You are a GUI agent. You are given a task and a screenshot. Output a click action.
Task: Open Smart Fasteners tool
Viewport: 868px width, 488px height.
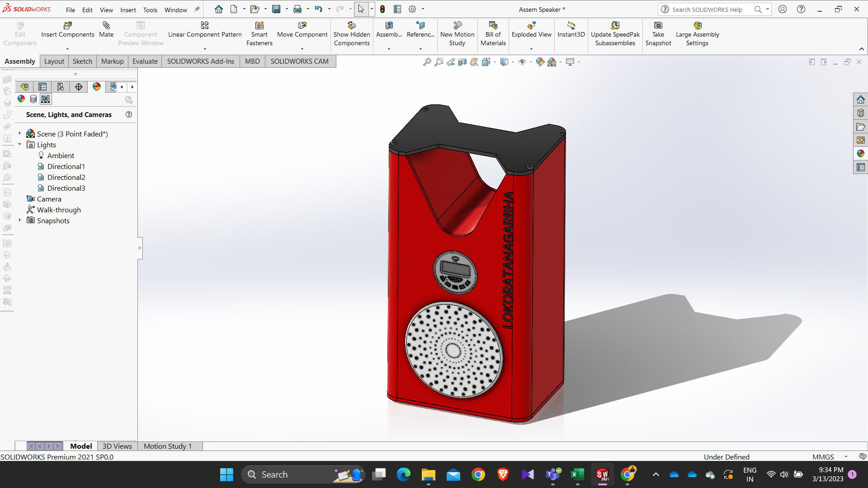pyautogui.click(x=259, y=26)
